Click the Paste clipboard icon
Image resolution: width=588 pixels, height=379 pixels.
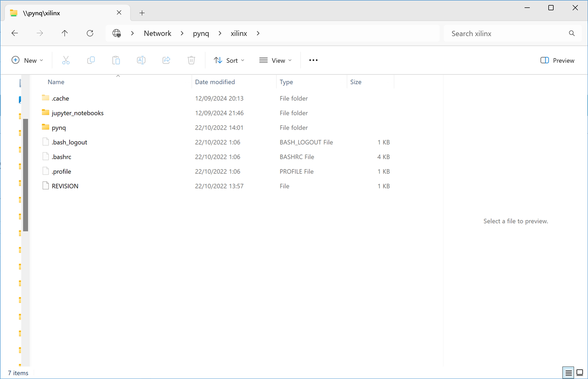click(116, 61)
